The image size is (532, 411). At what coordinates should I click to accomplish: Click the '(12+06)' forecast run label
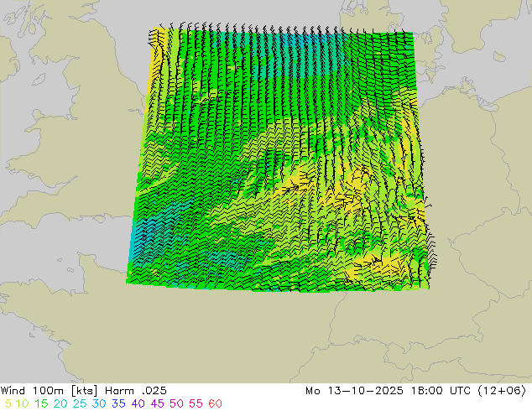tap(502, 391)
